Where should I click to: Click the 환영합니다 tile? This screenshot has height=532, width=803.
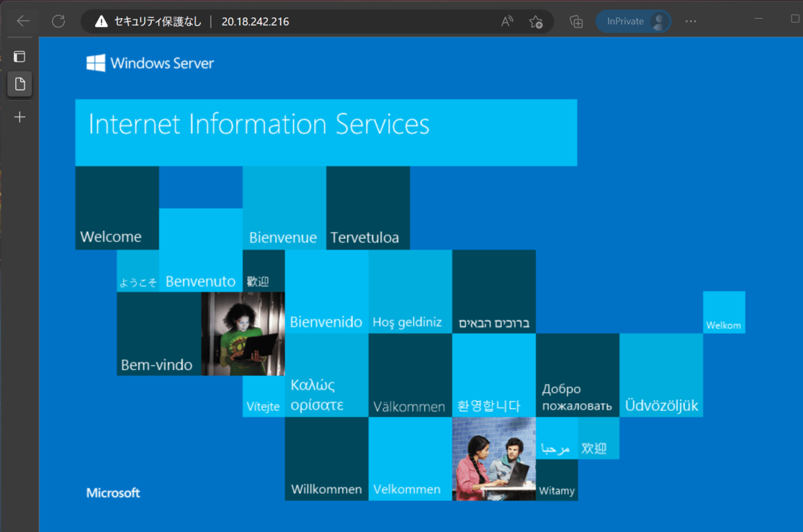pos(494,375)
